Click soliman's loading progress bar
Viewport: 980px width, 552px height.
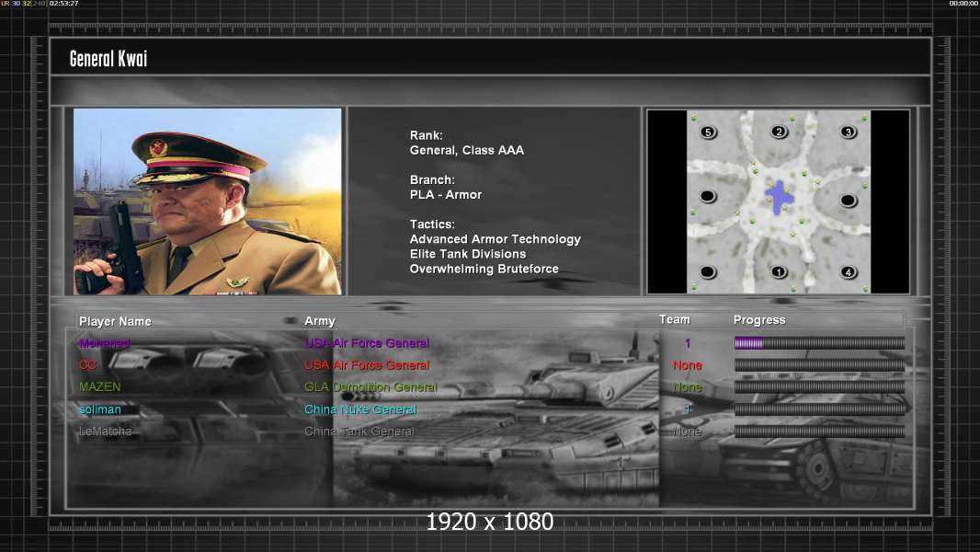pyautogui.click(x=819, y=409)
